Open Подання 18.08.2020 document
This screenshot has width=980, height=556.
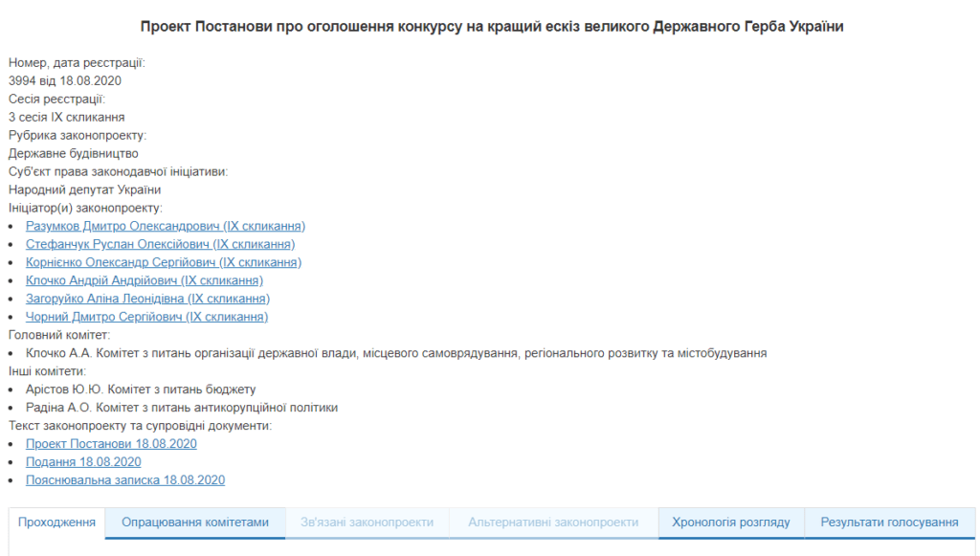tap(83, 461)
